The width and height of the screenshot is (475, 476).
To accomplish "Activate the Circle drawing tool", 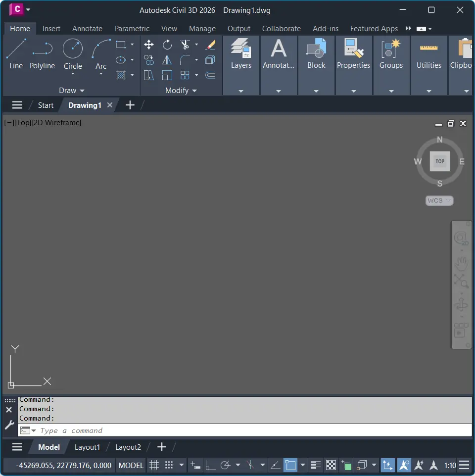I will coord(73,53).
